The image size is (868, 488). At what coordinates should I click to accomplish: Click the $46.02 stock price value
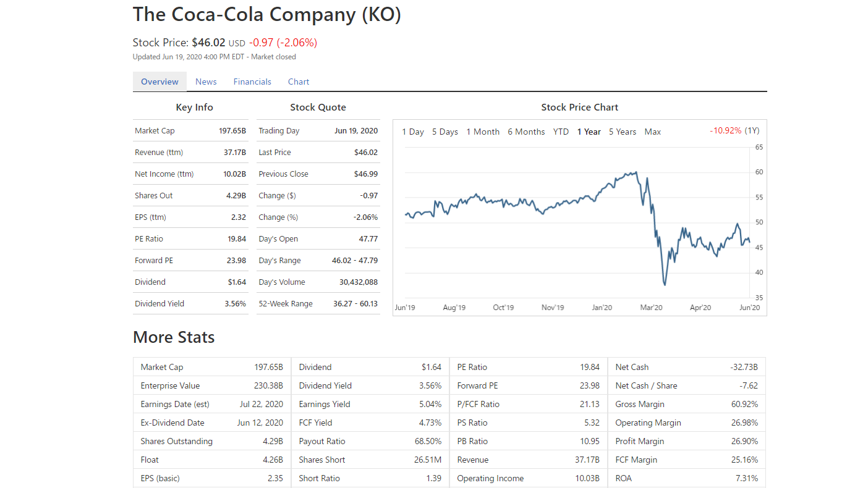click(x=208, y=43)
